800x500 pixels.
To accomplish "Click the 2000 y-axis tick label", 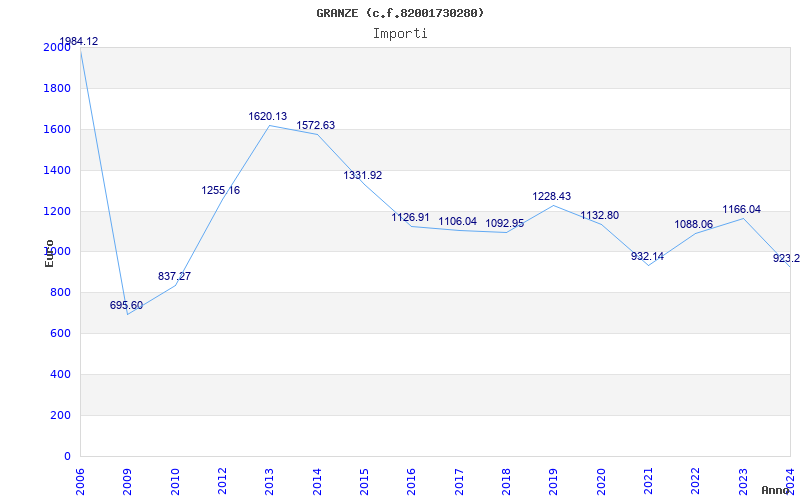I will pyautogui.click(x=57, y=47).
